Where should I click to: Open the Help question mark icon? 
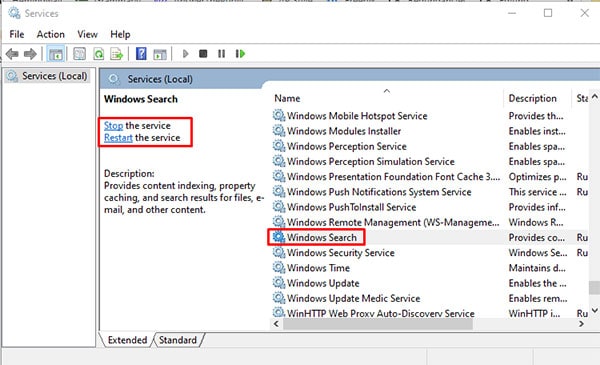tap(141, 54)
